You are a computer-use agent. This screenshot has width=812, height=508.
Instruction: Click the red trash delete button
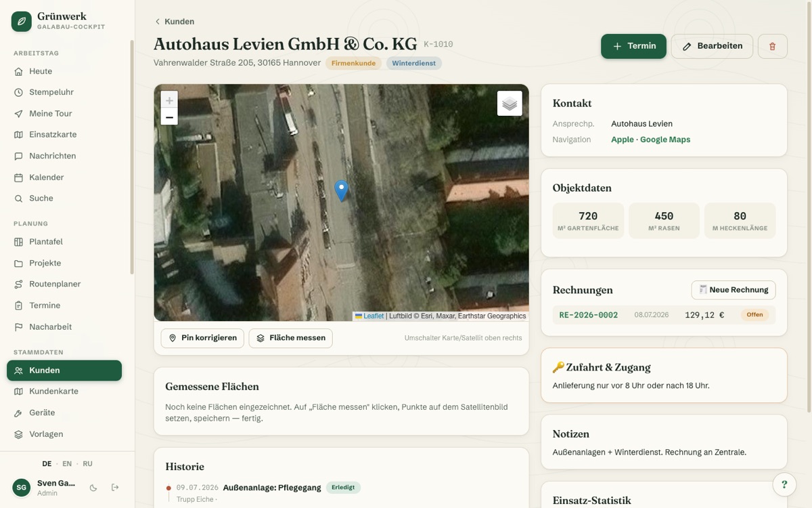pyautogui.click(x=773, y=46)
